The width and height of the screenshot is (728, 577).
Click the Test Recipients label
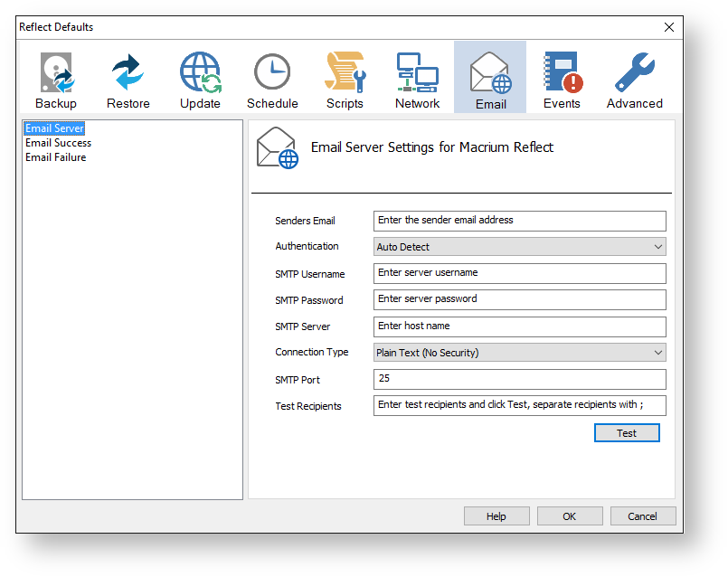point(307,406)
